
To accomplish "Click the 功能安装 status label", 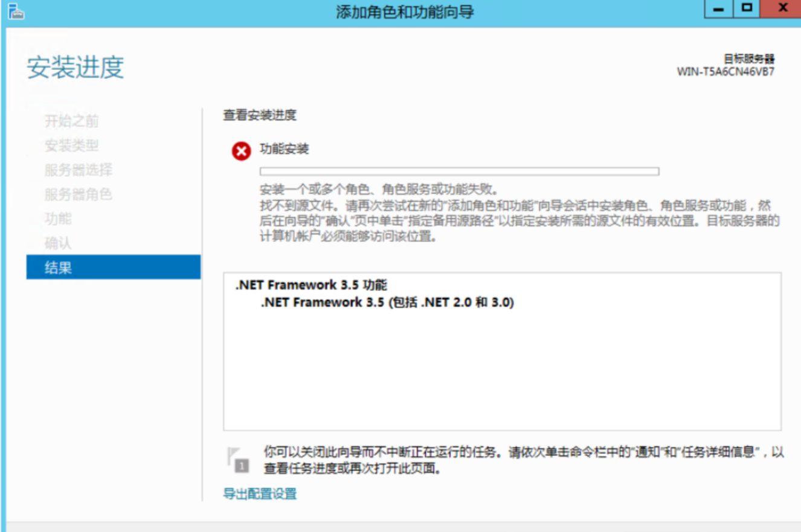I will pyautogui.click(x=284, y=149).
